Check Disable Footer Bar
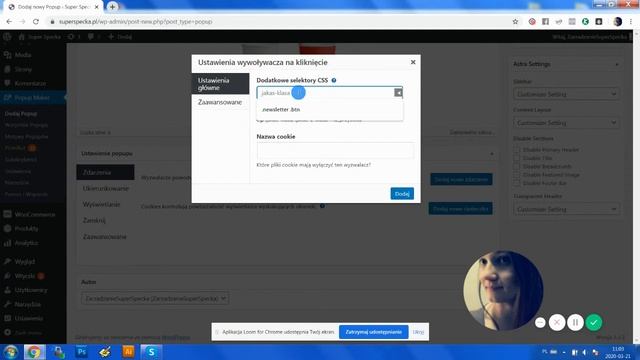Image resolution: width=640 pixels, height=360 pixels. (517, 183)
